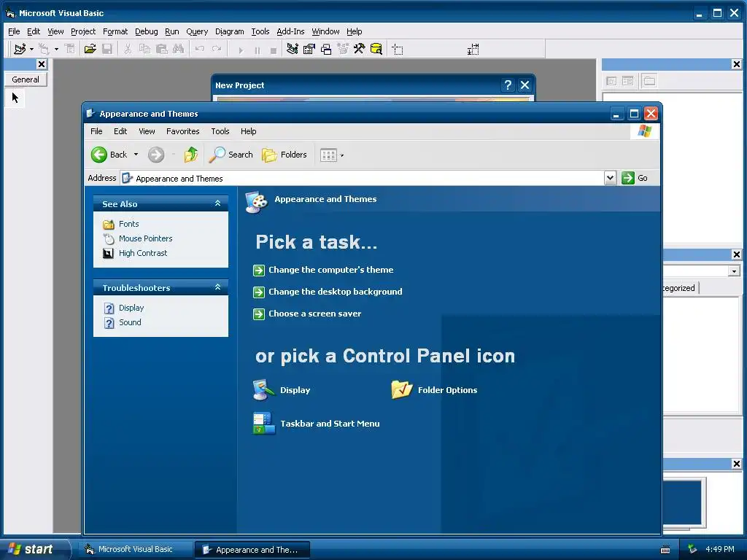The image size is (747, 560).
Task: Open the Add Form dropdown arrow
Action: point(56,49)
